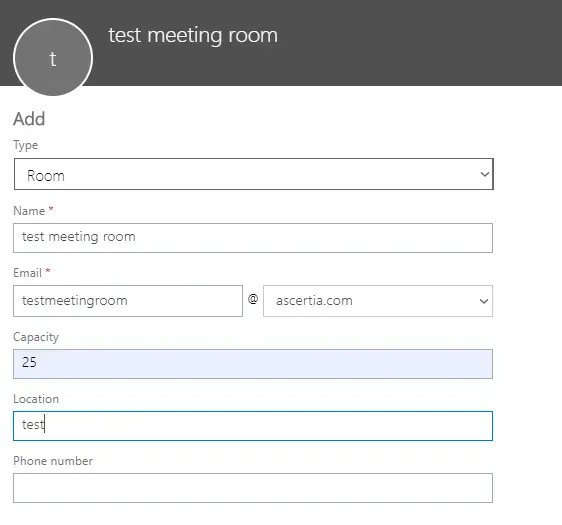
Task: Click the chevron arrow beside ascertia.com
Action: click(484, 301)
